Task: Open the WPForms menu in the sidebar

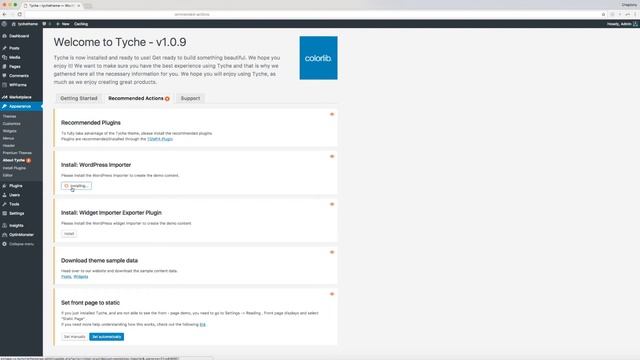Action: 18,85
